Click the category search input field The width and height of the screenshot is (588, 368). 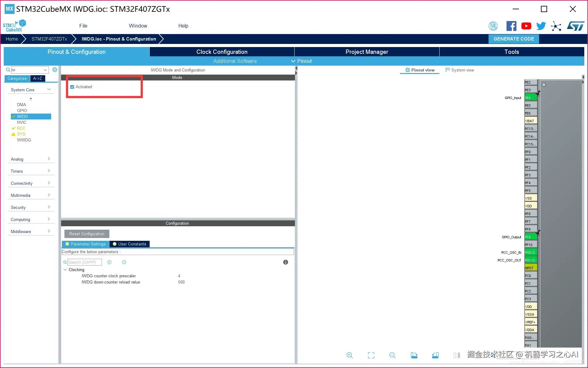[27, 70]
